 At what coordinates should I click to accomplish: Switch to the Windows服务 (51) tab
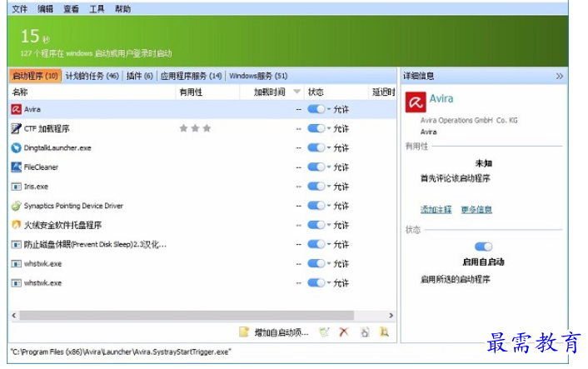pos(258,76)
